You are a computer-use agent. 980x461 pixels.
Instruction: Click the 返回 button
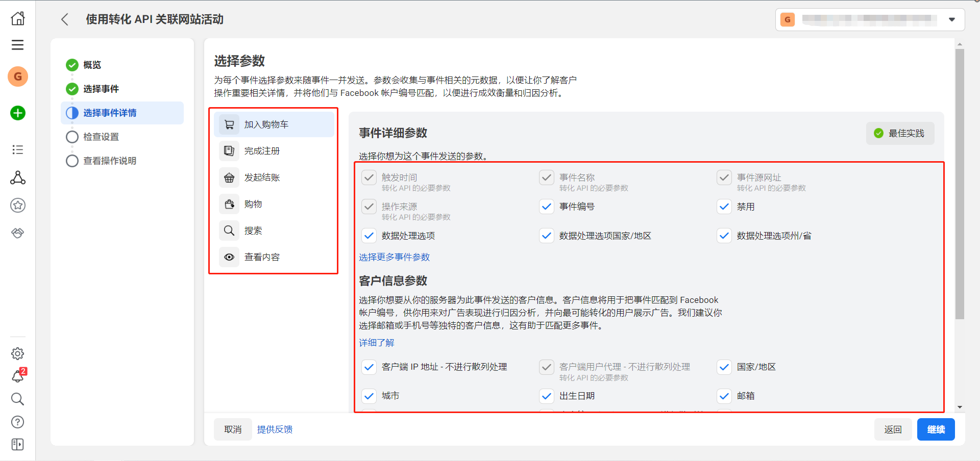[x=893, y=429]
